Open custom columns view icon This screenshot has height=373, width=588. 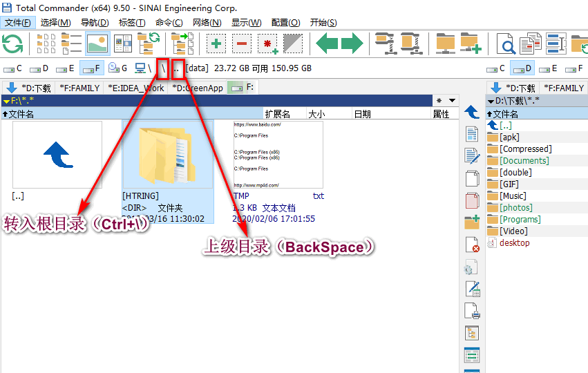[123, 44]
